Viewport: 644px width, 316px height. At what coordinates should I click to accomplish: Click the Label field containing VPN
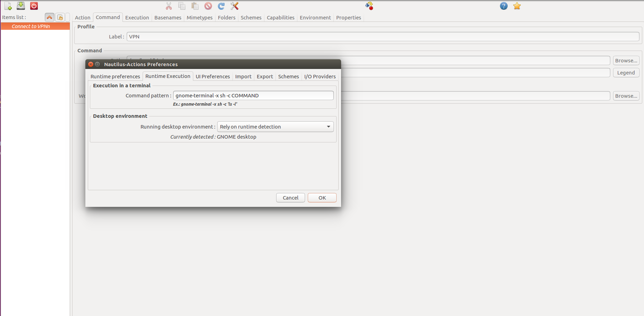pos(383,37)
